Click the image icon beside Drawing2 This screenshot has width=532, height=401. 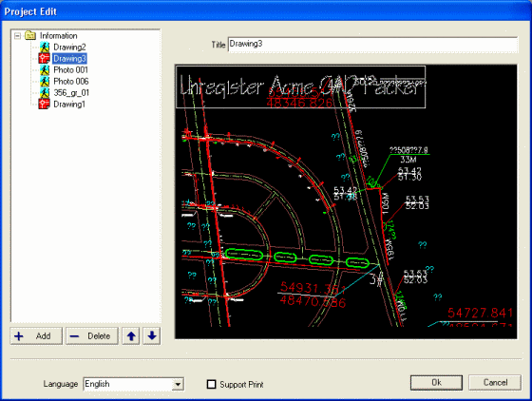[x=44, y=47]
